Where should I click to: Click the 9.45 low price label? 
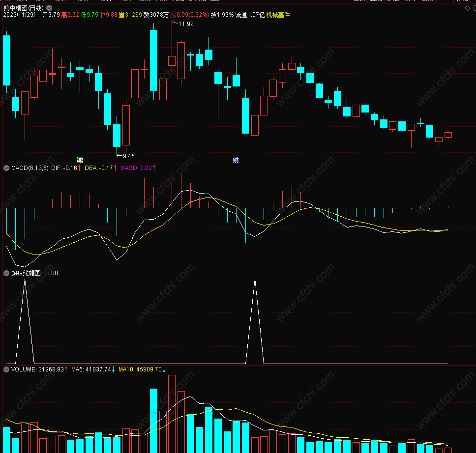(129, 156)
